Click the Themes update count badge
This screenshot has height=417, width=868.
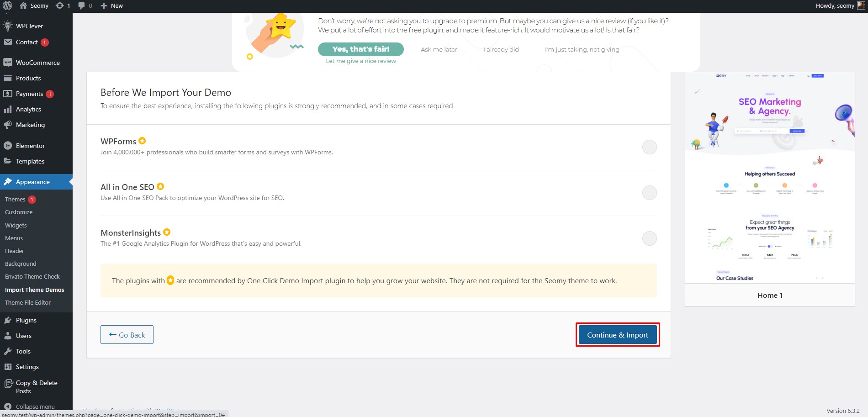click(x=32, y=200)
